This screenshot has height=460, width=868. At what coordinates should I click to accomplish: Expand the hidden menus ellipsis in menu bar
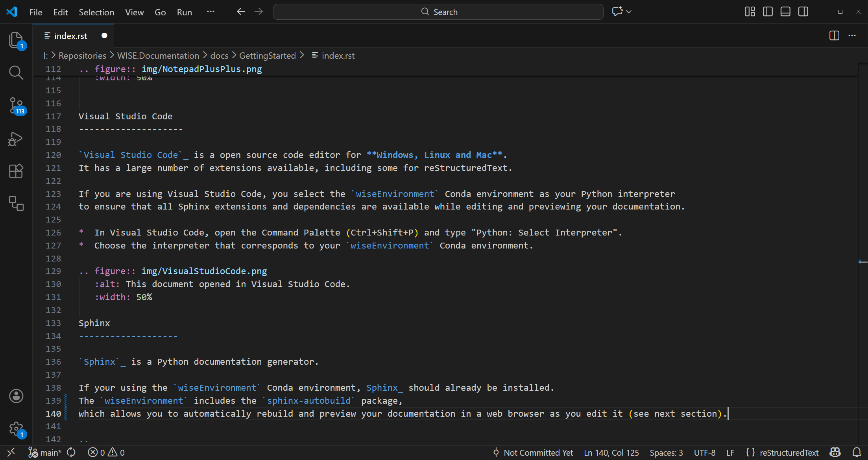pyautogui.click(x=211, y=12)
